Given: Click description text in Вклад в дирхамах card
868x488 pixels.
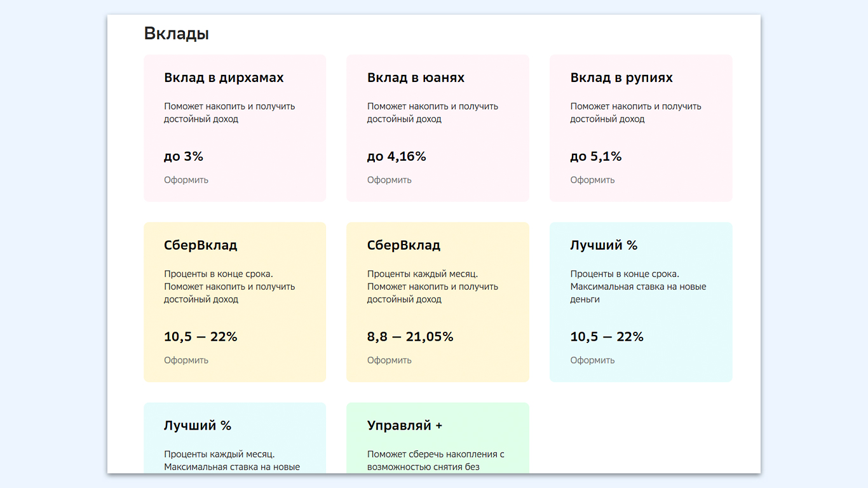Looking at the screenshot, I should 229,112.
